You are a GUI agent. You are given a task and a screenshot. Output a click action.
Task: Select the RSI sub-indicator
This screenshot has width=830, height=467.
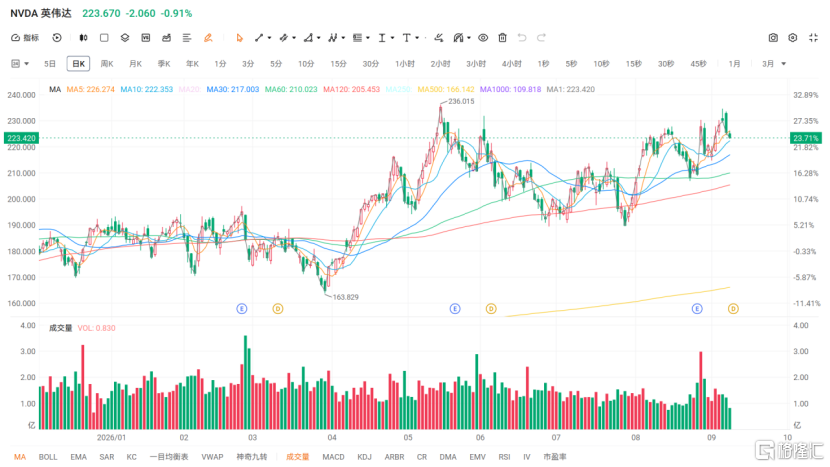(504, 457)
